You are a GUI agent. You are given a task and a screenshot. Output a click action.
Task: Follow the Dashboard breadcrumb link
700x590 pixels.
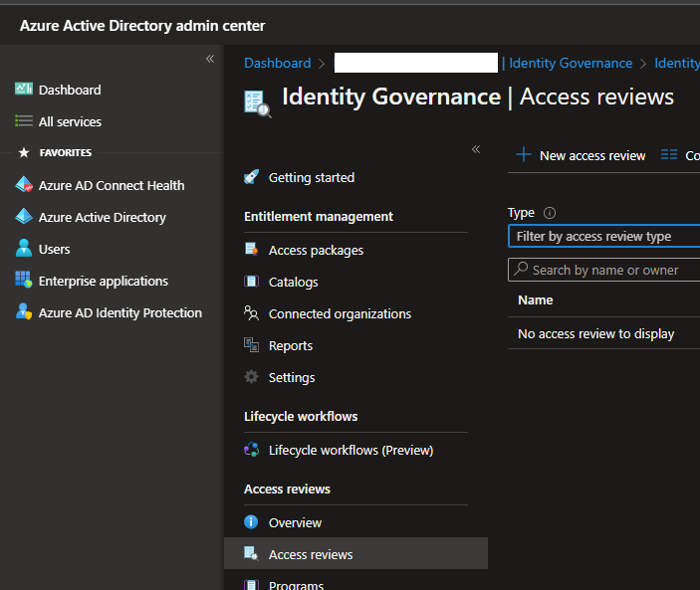[277, 63]
